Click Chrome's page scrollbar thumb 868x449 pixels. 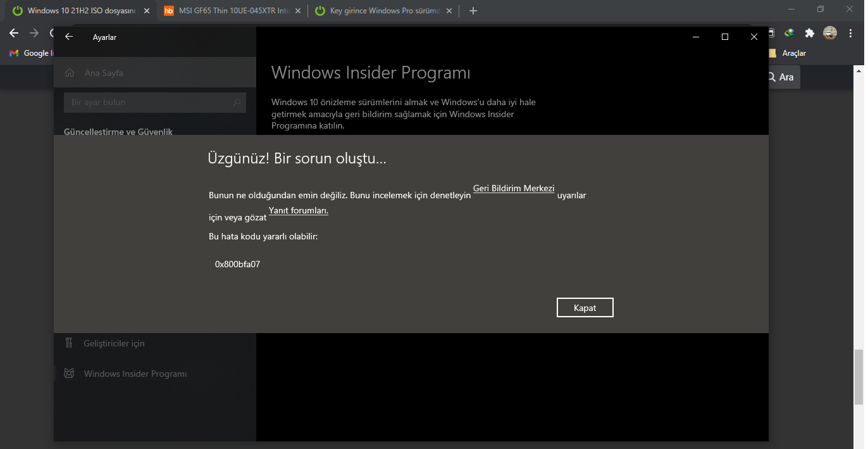click(859, 377)
